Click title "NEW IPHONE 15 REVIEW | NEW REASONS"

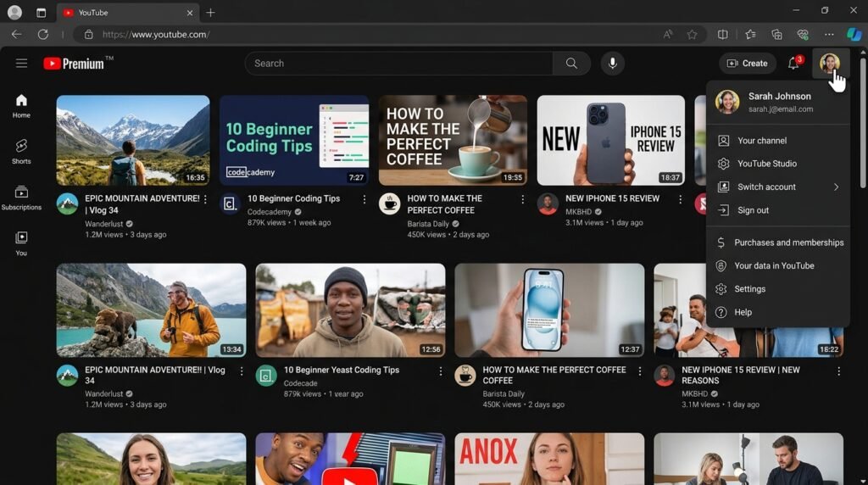741,376
